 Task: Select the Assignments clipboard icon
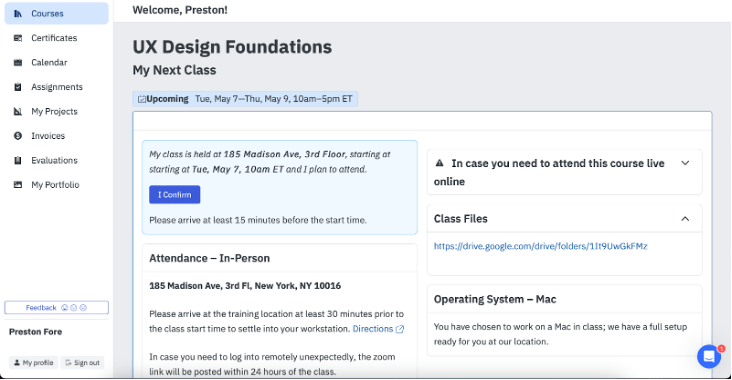18,87
